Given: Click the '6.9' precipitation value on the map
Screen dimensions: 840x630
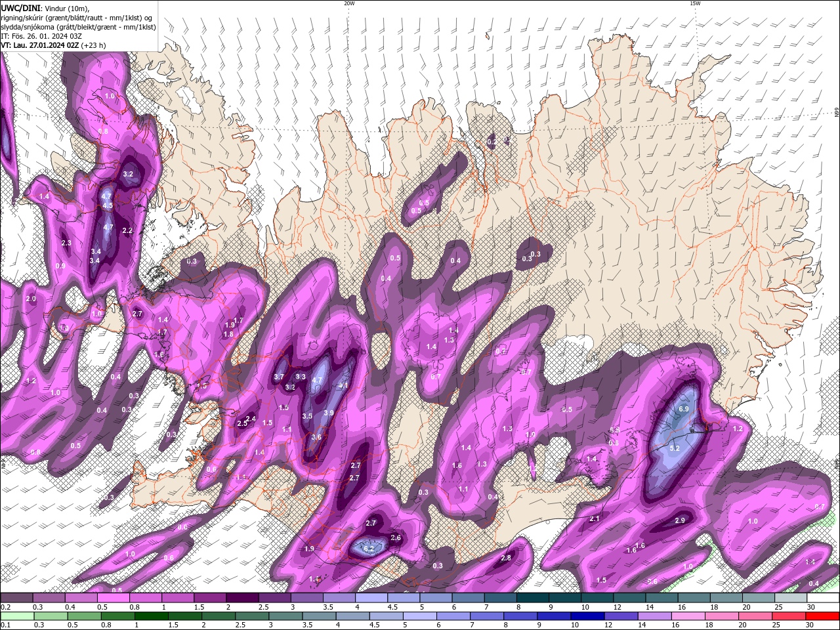Looking at the screenshot, I should pyautogui.click(x=683, y=409).
